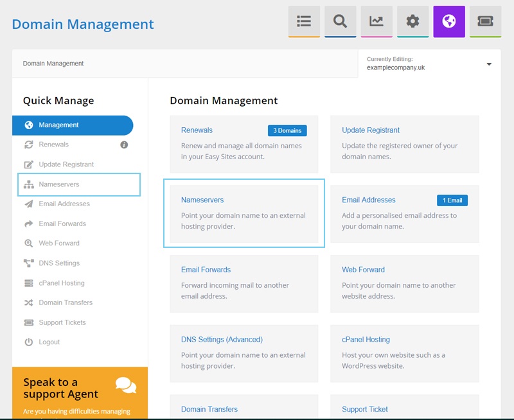Viewport: 514px width, 420px height.
Task: Open the Domain Transfers card link
Action: pyautogui.click(x=209, y=410)
